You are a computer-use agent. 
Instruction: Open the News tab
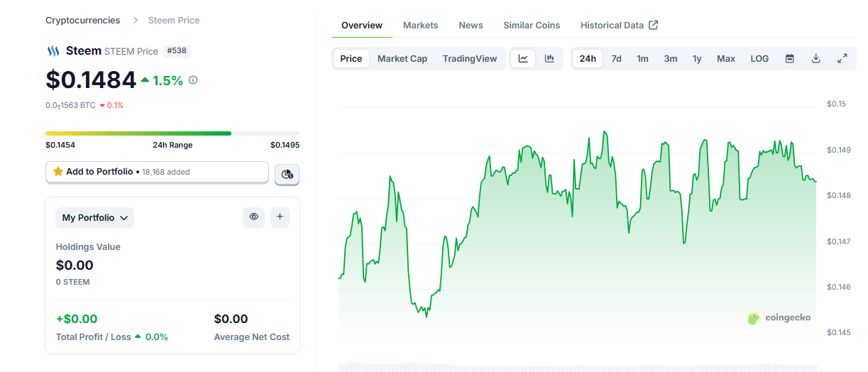(471, 26)
